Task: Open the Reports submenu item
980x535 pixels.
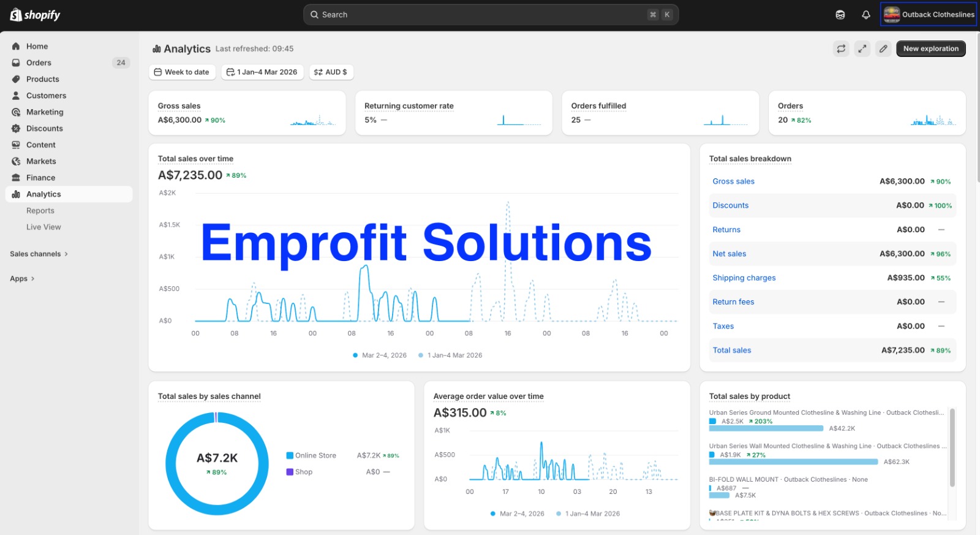Action: (40, 210)
